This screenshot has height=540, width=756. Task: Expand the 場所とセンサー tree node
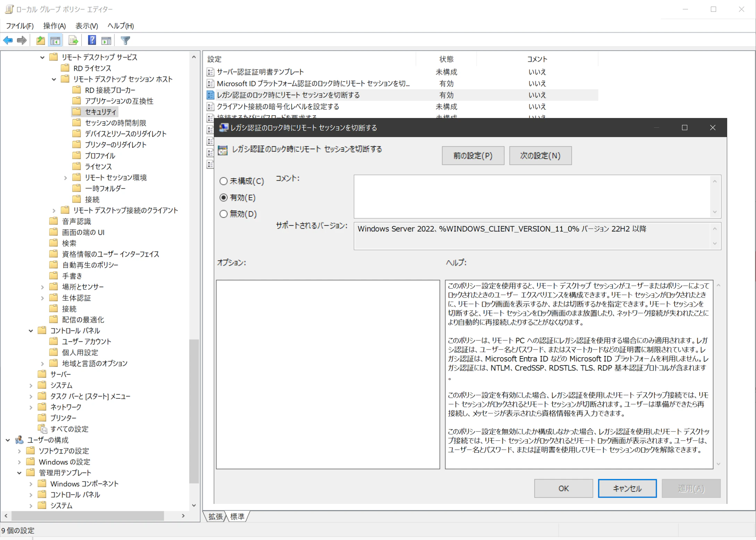click(42, 287)
